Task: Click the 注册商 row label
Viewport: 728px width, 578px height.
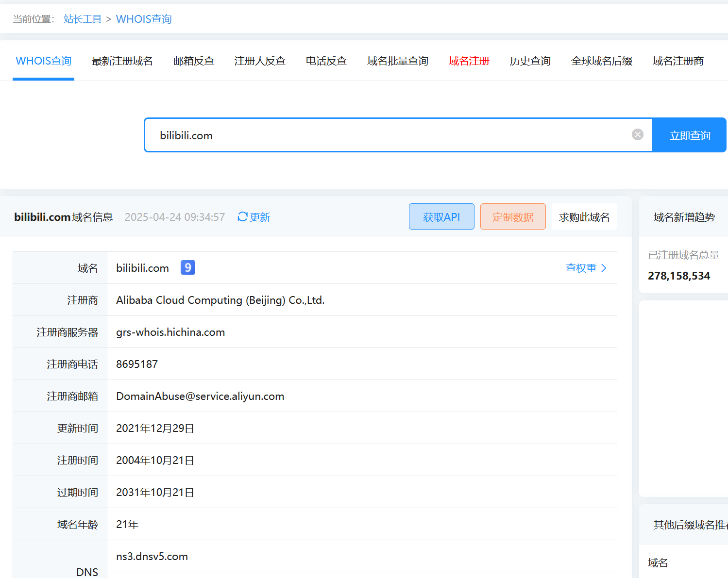Action: point(83,300)
